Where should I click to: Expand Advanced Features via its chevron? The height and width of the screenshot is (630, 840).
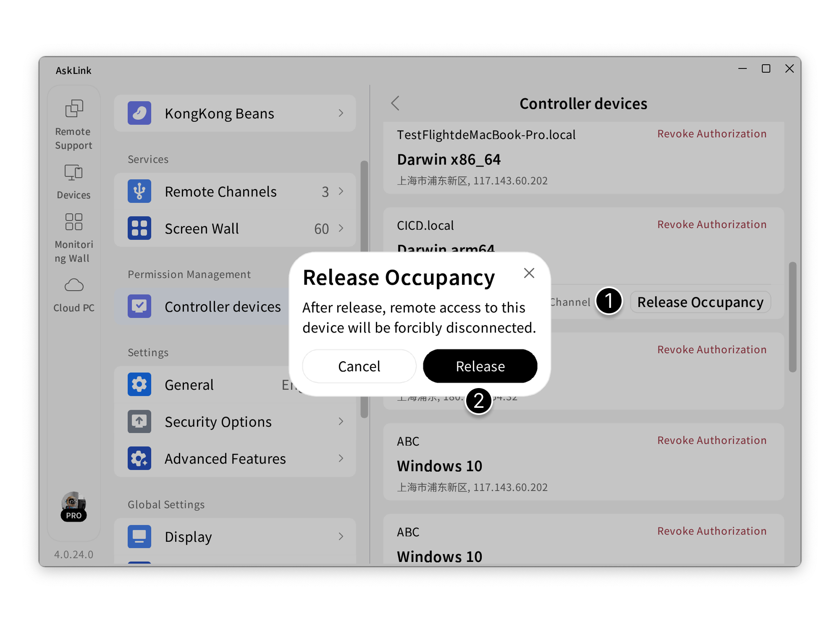[x=341, y=458]
